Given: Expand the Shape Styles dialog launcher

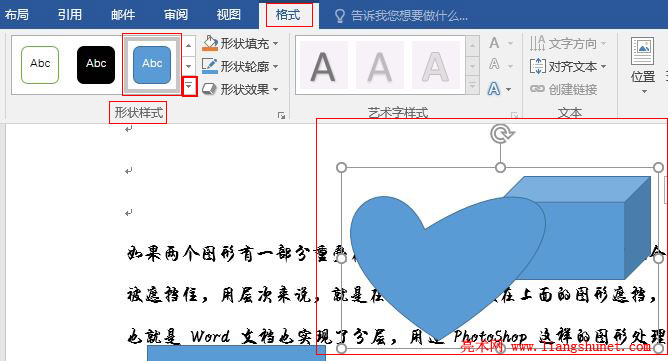Looking at the screenshot, I should click(281, 116).
